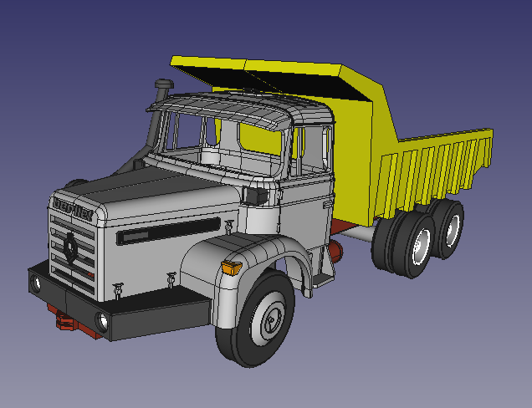Click the red tow hook under bumper

pyautogui.click(x=65, y=321)
